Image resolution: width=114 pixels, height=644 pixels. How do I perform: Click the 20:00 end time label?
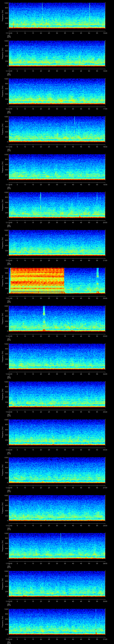coord(105,223)
